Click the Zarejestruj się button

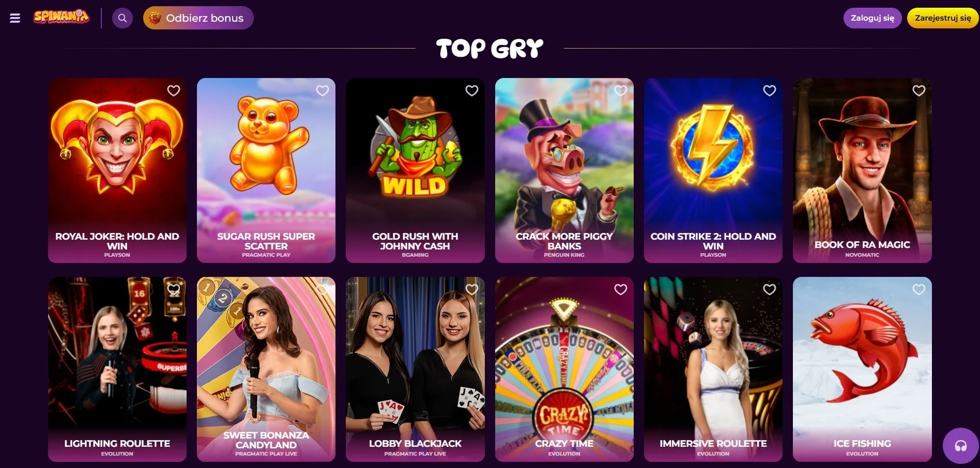943,18
